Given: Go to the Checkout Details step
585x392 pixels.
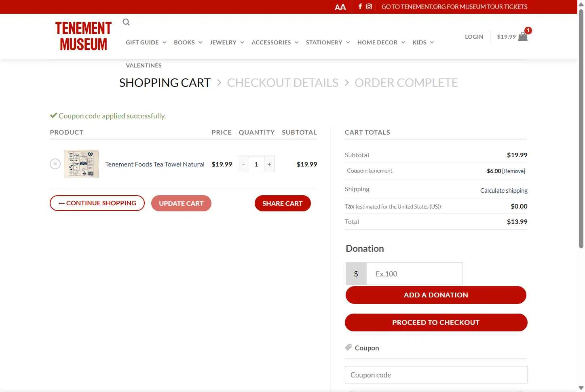Looking at the screenshot, I should (x=283, y=82).
